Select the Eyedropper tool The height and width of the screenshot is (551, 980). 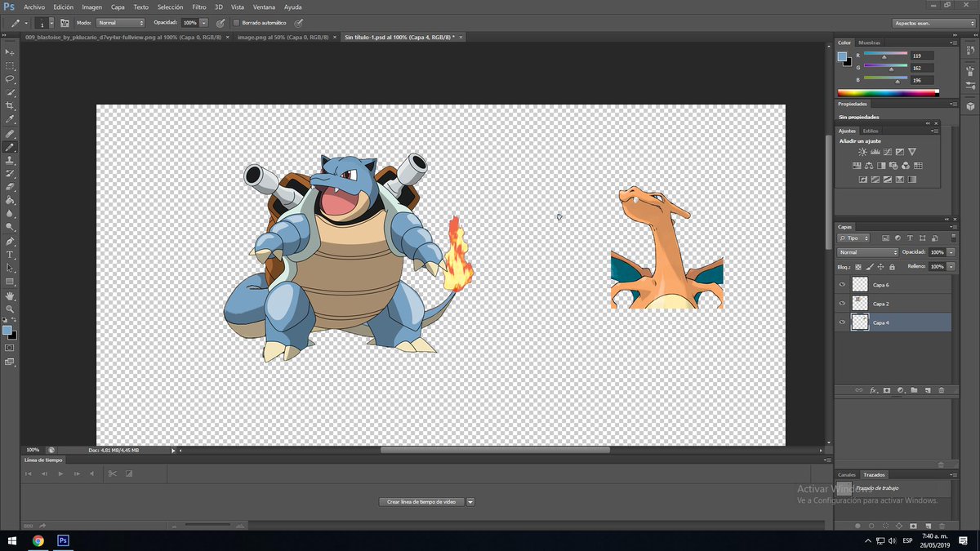(x=10, y=119)
